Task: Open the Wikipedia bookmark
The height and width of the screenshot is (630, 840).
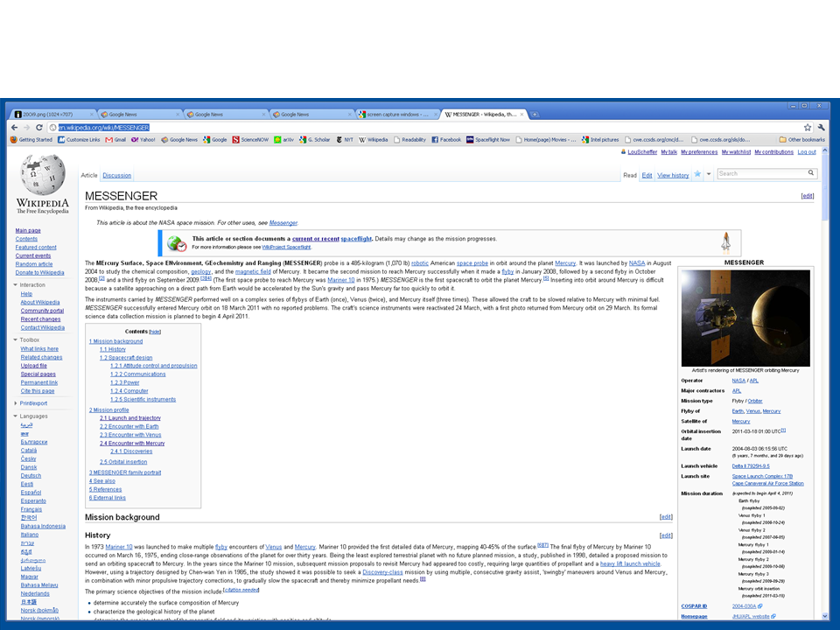Action: [374, 140]
